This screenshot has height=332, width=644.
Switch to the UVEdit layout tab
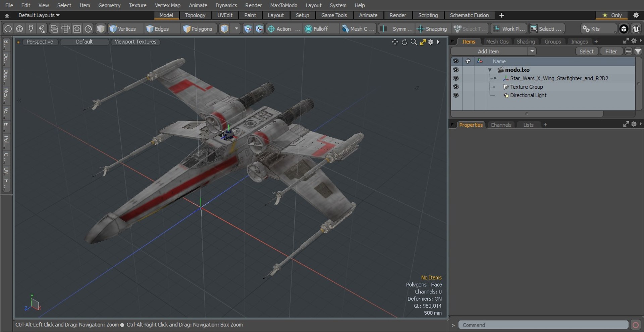[225, 15]
